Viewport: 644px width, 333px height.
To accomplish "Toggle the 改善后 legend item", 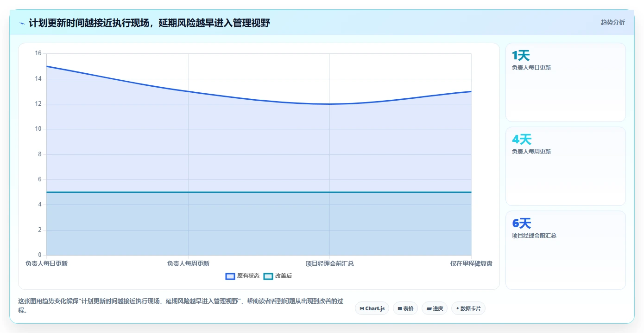I will click(x=278, y=276).
